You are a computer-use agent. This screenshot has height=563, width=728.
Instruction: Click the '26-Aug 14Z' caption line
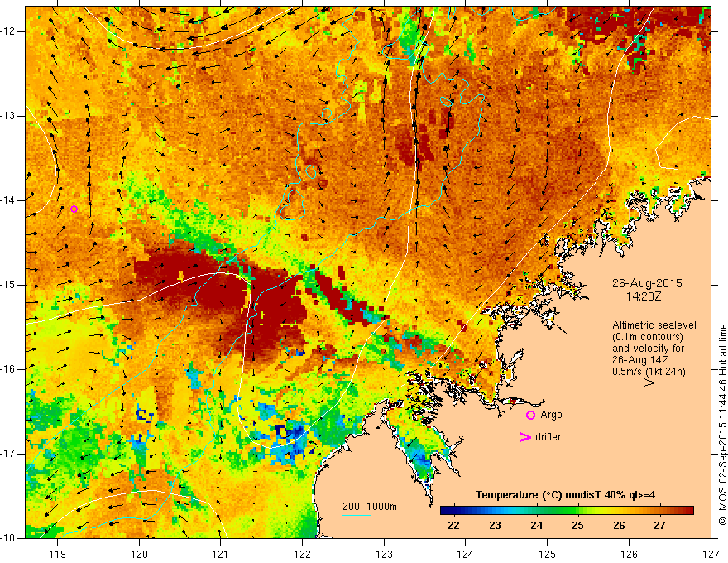coord(639,360)
